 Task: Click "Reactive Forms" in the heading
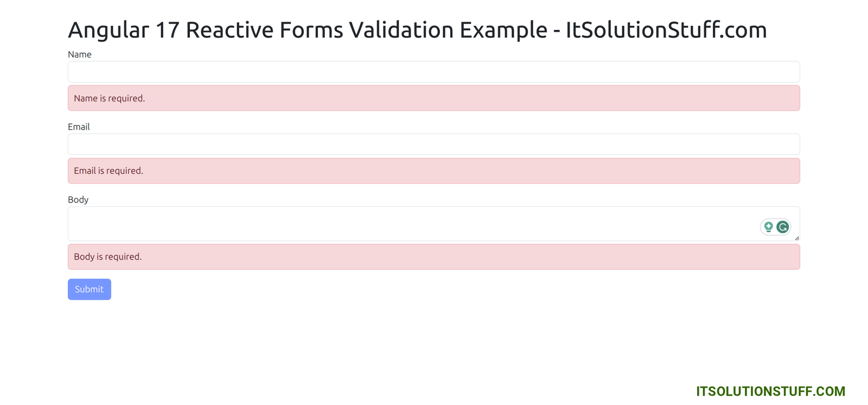[x=264, y=30]
